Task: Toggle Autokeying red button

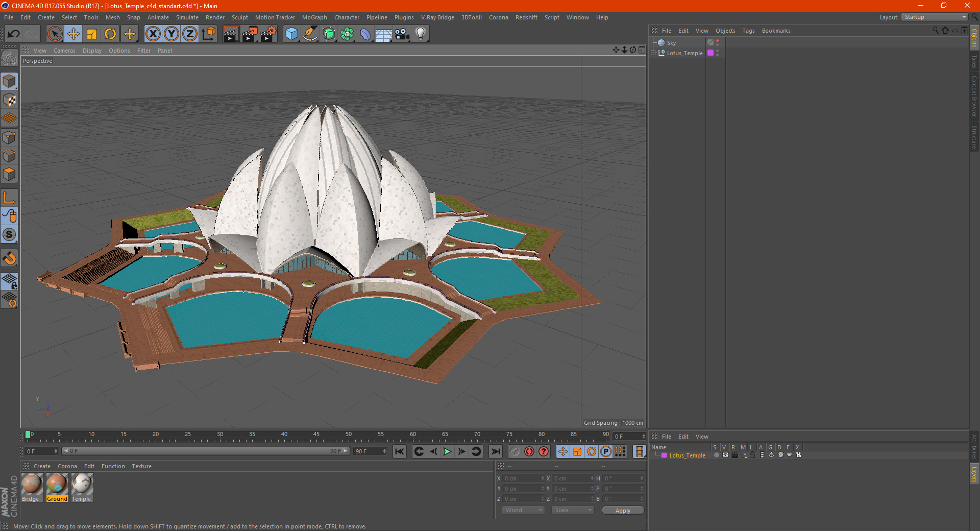Action: tap(529, 451)
